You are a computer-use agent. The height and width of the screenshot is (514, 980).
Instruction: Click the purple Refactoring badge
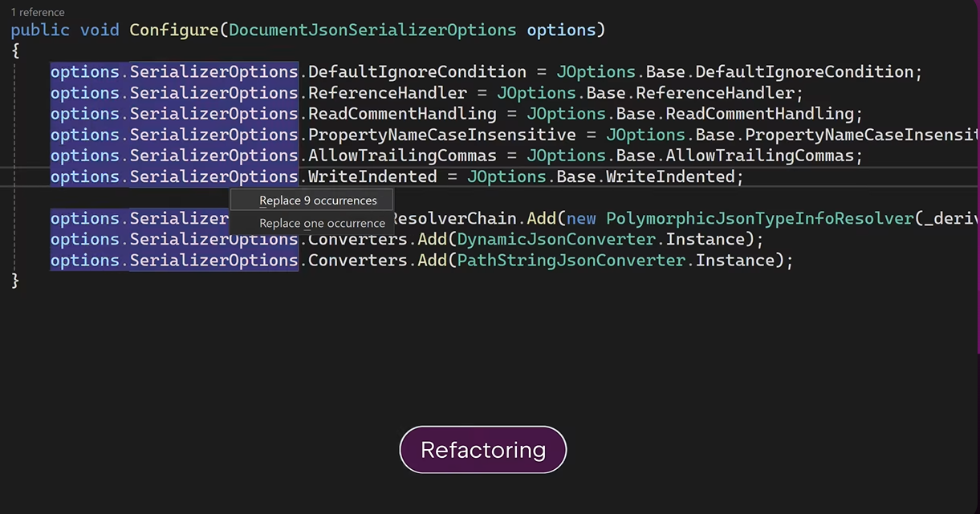coord(482,450)
